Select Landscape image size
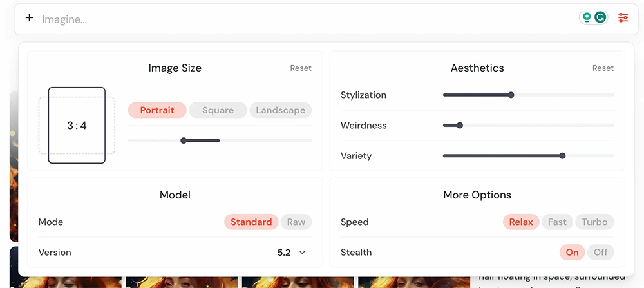Screen dimensions: 644x288 [280, 110]
